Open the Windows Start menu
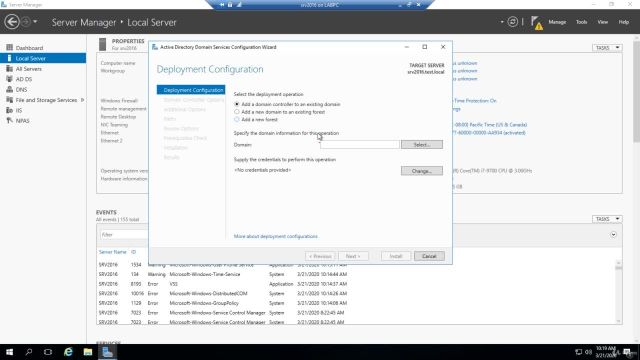This screenshot has height=360, width=640. [9, 352]
